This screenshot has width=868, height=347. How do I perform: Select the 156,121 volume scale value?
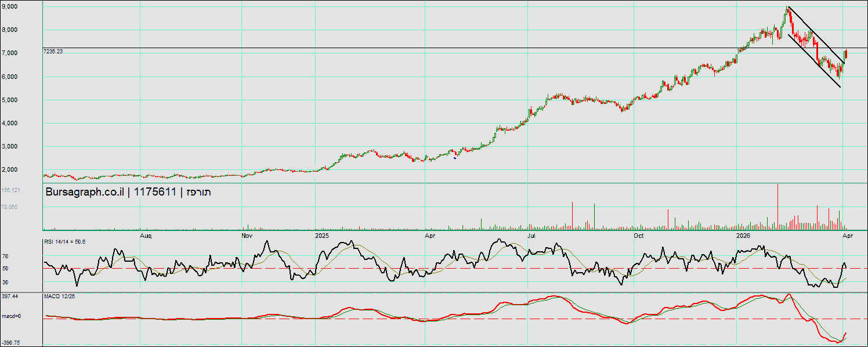pos(12,190)
